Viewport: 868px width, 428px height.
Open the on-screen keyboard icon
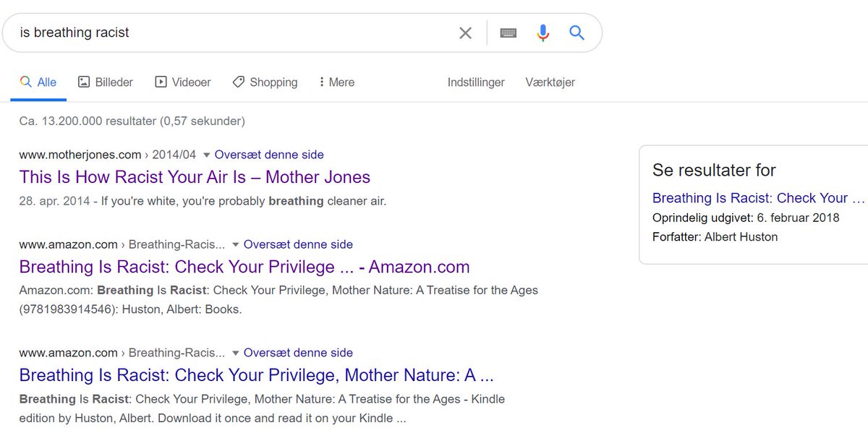[509, 33]
